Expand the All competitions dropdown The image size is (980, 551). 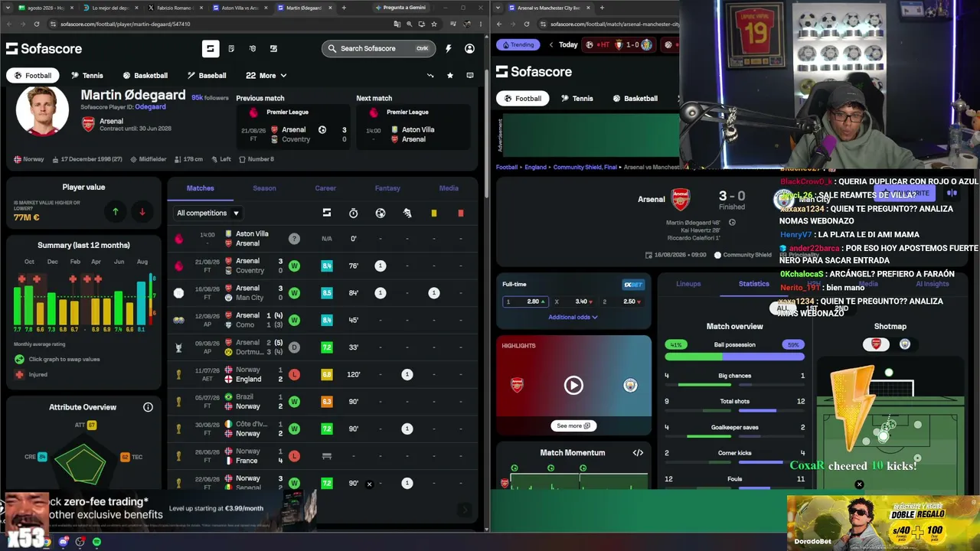tap(207, 213)
